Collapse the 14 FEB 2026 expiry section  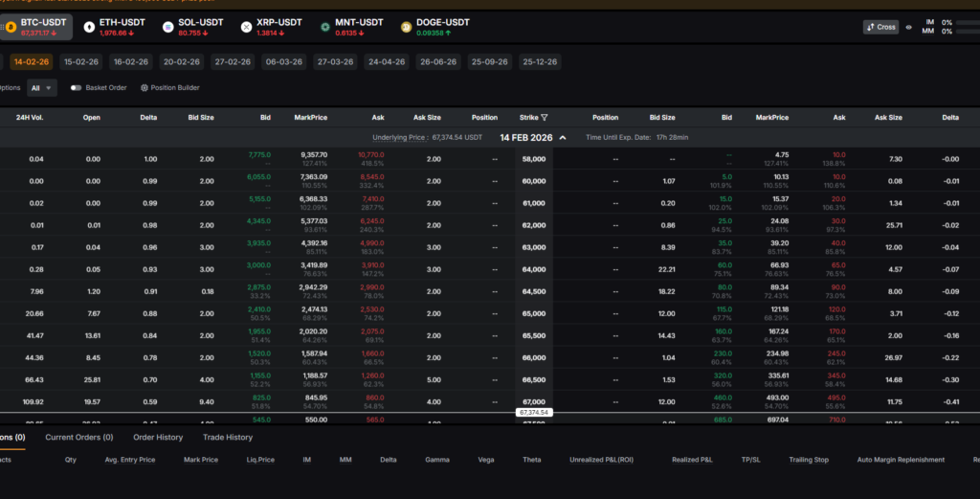pyautogui.click(x=563, y=138)
